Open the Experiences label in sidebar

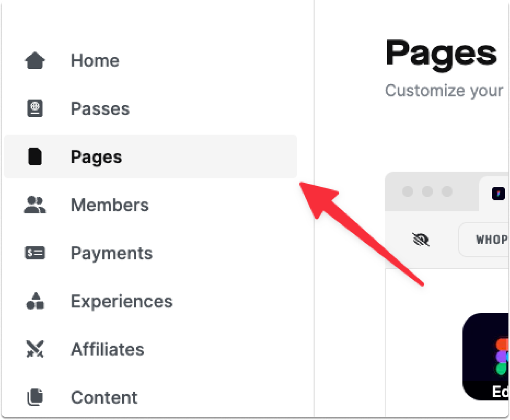[122, 302]
